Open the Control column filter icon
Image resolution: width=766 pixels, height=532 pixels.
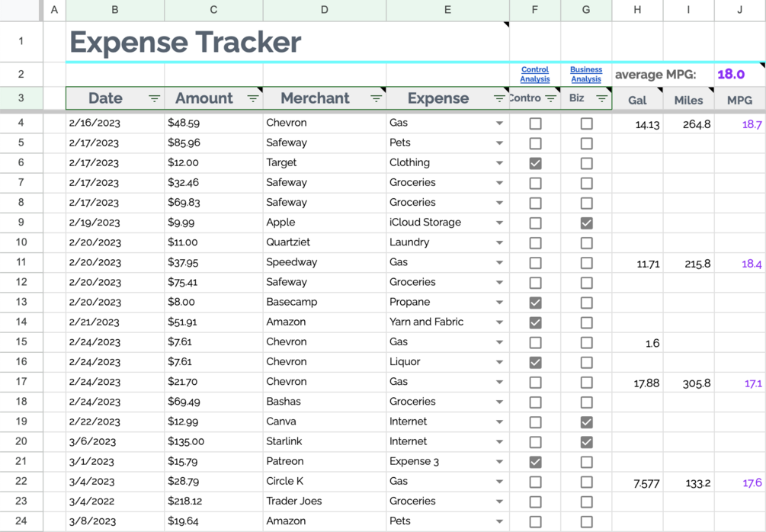pyautogui.click(x=550, y=98)
